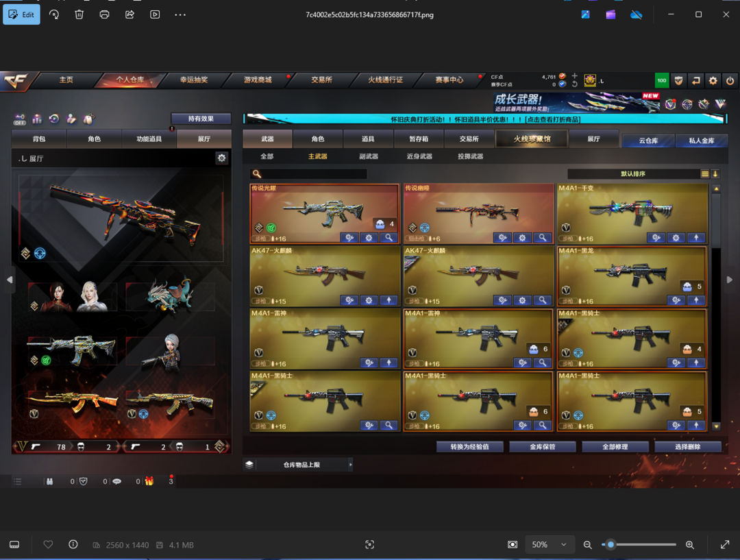This screenshot has height=560, width=740.
Task: Open the 私人金库 button
Action: (702, 141)
